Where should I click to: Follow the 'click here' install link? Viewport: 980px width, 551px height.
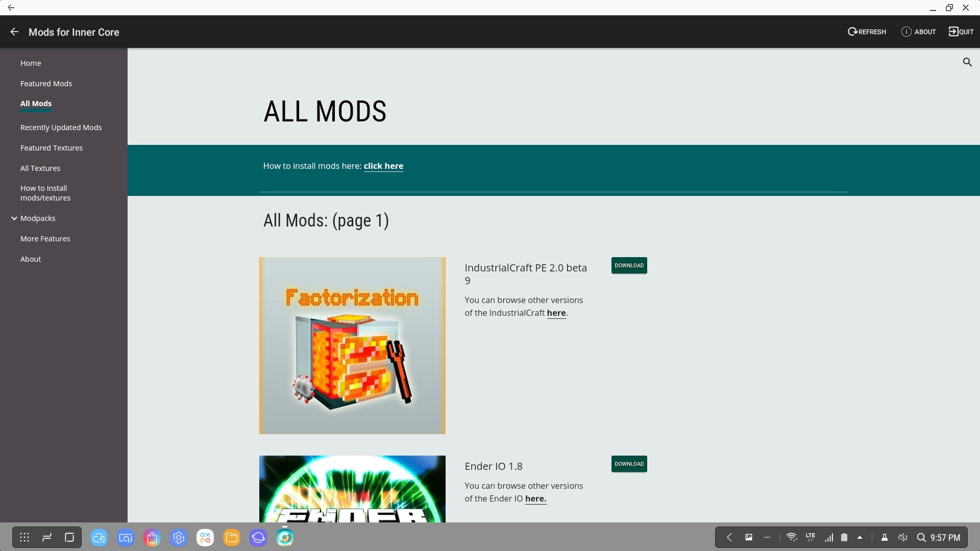383,166
